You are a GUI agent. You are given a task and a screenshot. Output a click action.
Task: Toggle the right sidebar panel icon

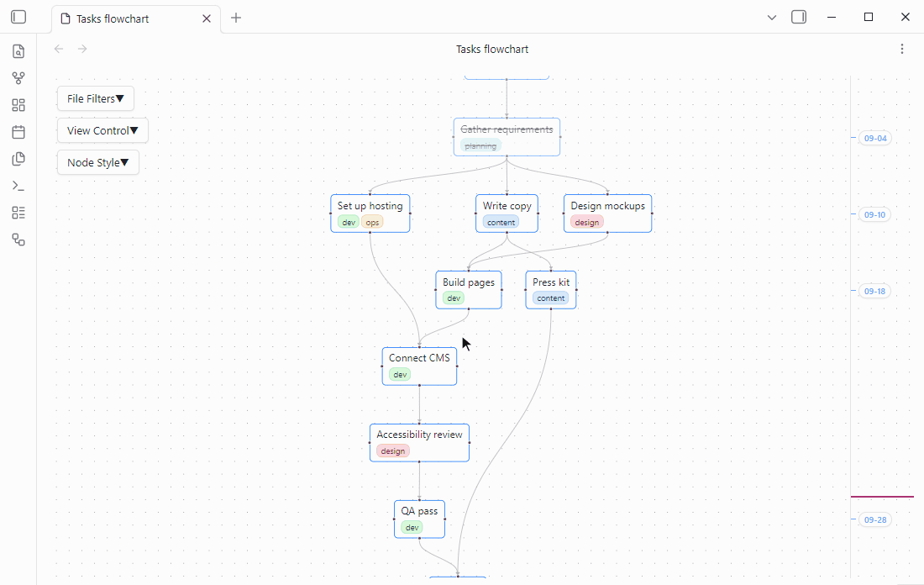[x=799, y=17]
